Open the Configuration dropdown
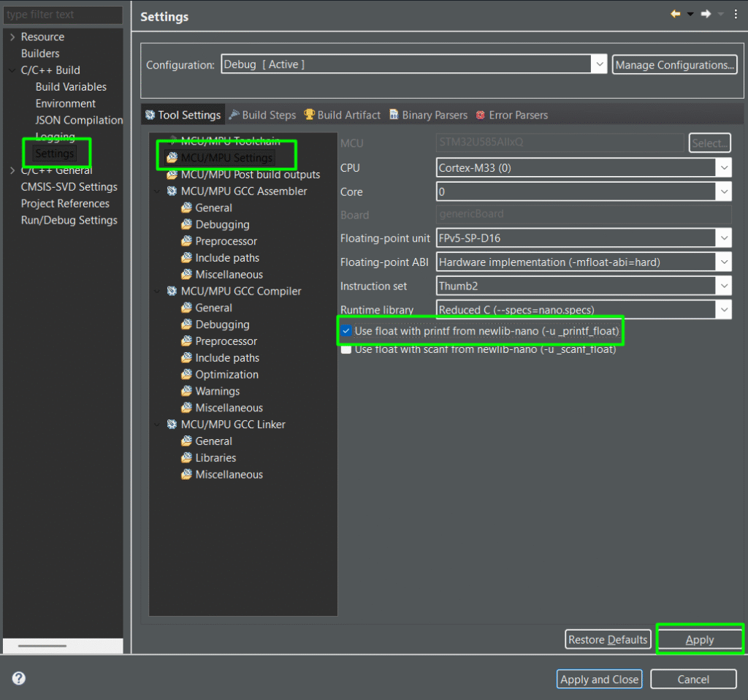 tap(599, 65)
